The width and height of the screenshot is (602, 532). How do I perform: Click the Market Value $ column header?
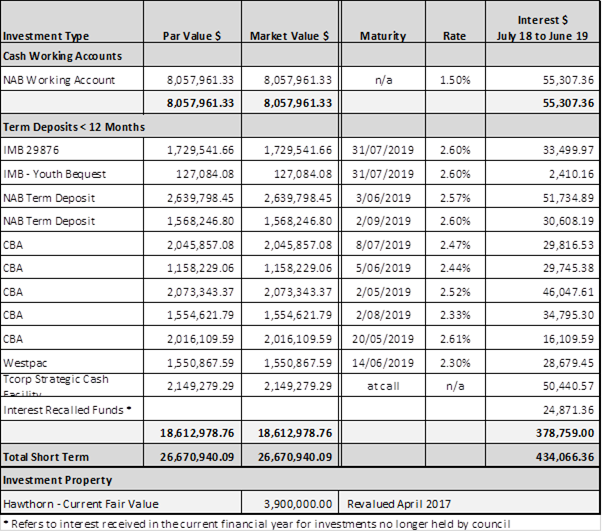click(x=290, y=36)
